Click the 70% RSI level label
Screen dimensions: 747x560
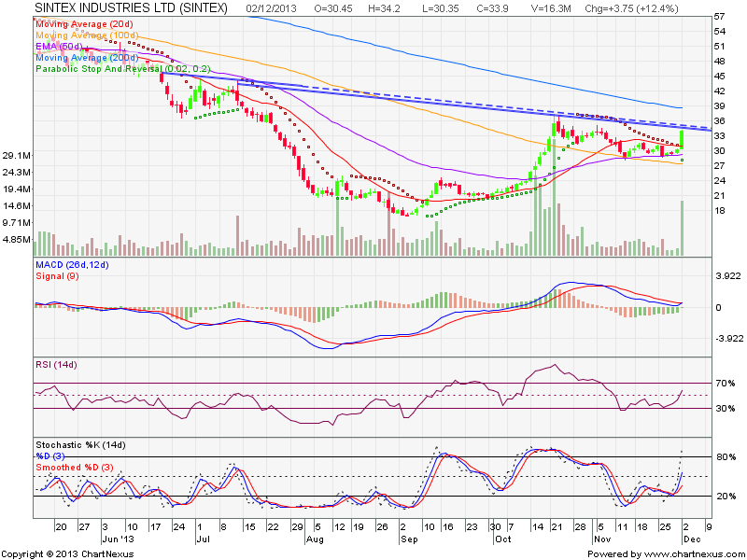tap(726, 383)
